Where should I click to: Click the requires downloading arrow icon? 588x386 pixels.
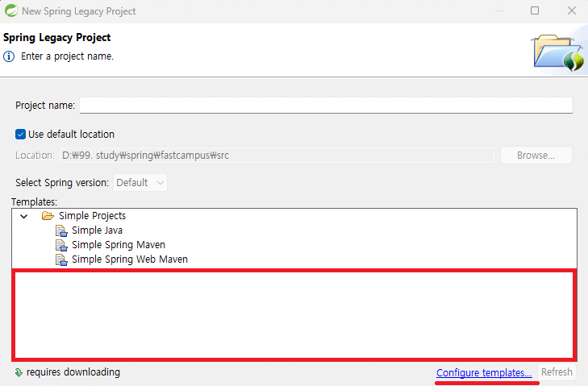point(19,372)
